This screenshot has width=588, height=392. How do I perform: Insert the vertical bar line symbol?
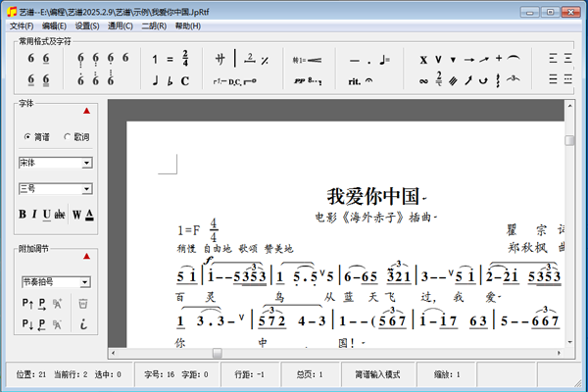click(x=235, y=58)
